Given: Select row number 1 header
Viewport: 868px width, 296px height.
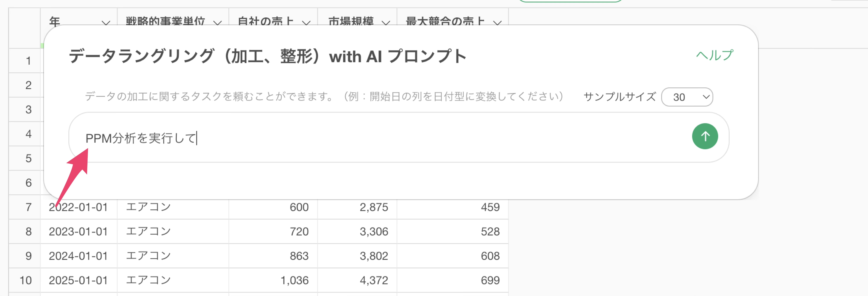Looking at the screenshot, I should tap(28, 61).
